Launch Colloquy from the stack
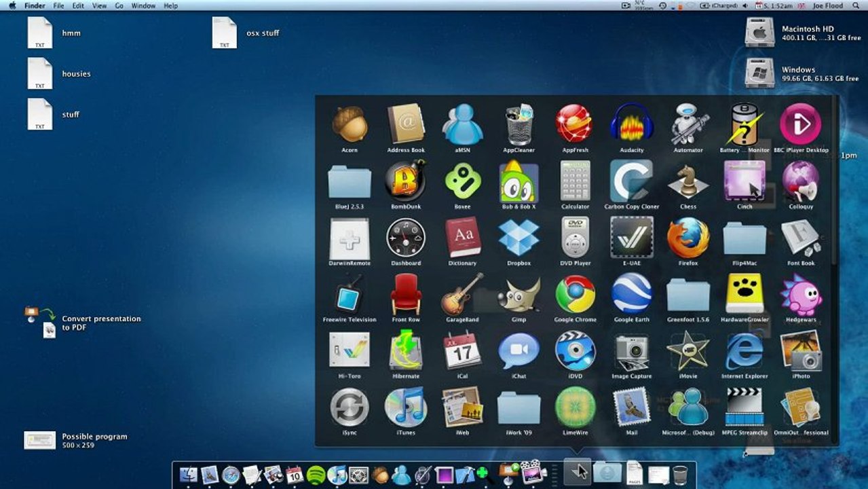Image resolution: width=868 pixels, height=489 pixels. pyautogui.click(x=801, y=180)
